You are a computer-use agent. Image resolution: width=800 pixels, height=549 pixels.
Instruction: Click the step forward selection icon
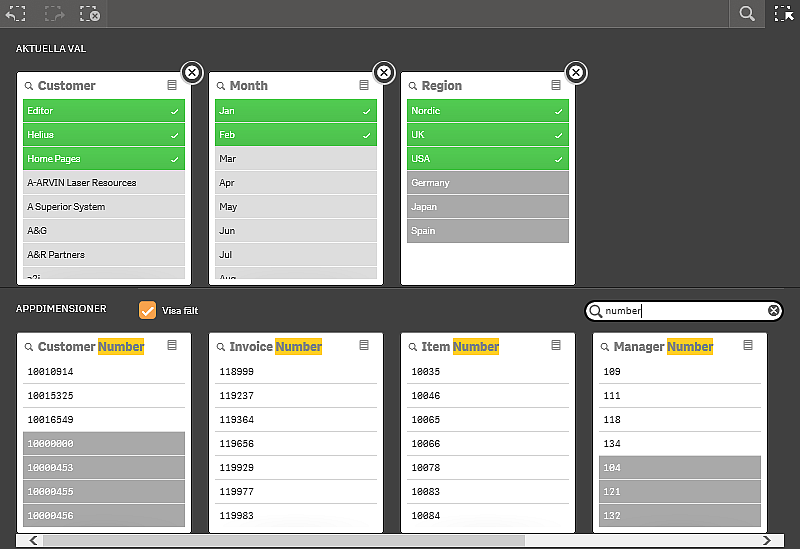coord(54,13)
